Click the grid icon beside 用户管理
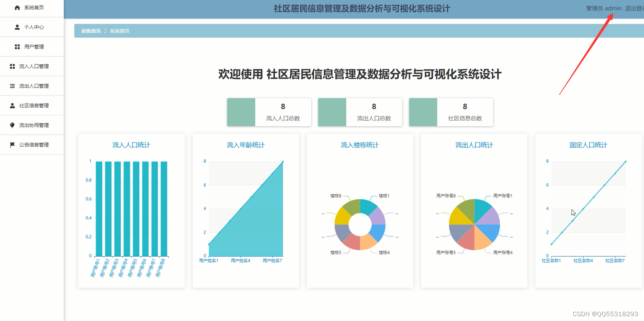Image resolution: width=644 pixels, height=321 pixels. point(17,47)
